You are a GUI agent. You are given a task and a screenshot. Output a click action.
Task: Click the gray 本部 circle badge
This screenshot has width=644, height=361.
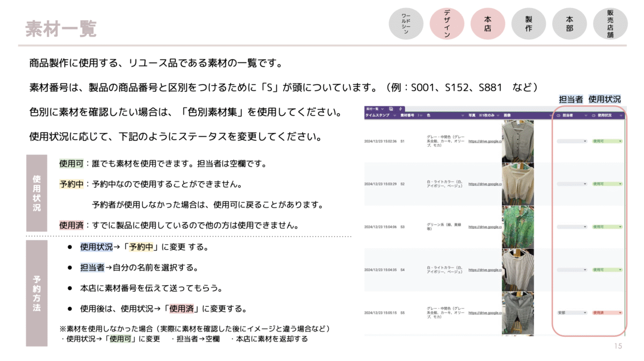tap(569, 25)
